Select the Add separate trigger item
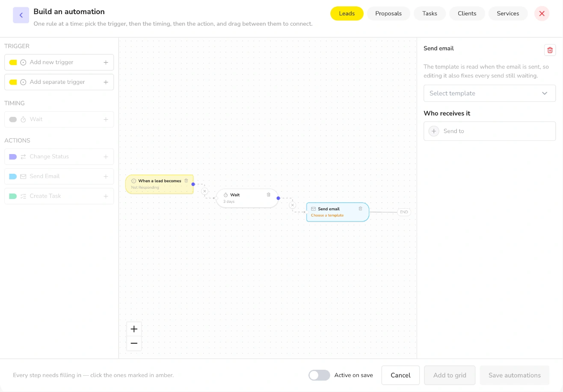The height and width of the screenshot is (392, 563). (59, 82)
